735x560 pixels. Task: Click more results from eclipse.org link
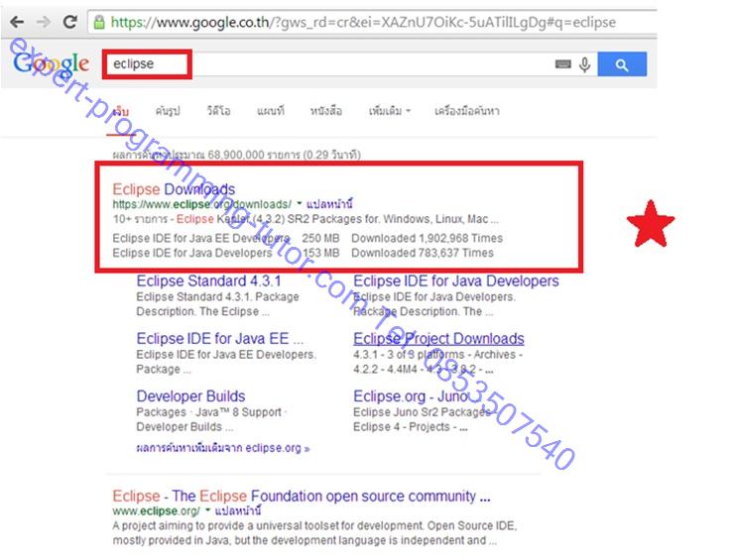(x=223, y=448)
